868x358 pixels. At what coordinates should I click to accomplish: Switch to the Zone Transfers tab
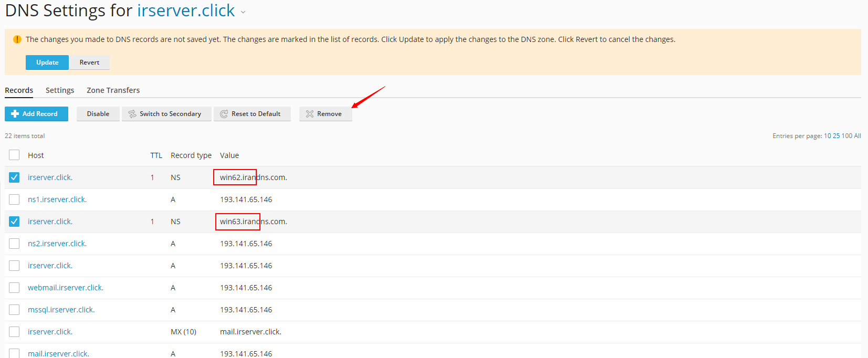click(113, 90)
